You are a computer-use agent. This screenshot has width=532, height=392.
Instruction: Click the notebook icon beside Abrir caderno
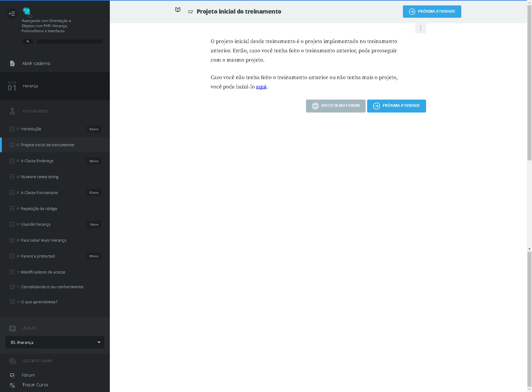point(12,63)
